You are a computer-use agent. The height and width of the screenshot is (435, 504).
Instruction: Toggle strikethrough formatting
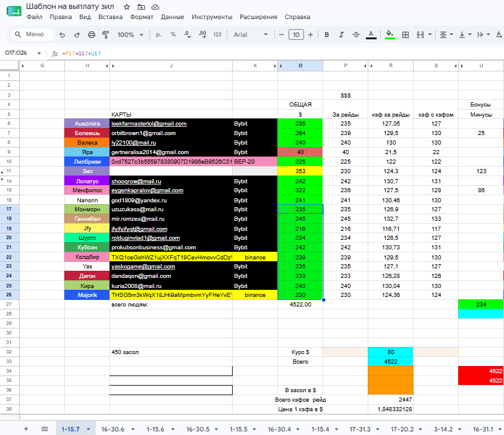[x=356, y=35]
